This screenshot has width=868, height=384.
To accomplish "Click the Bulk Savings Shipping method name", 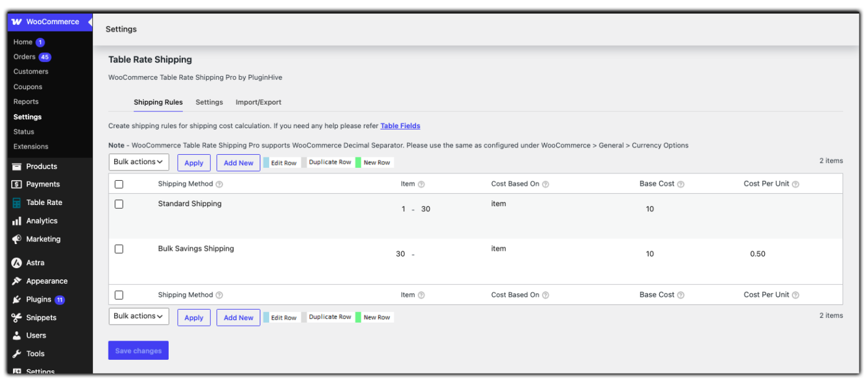I will pyautogui.click(x=196, y=249).
